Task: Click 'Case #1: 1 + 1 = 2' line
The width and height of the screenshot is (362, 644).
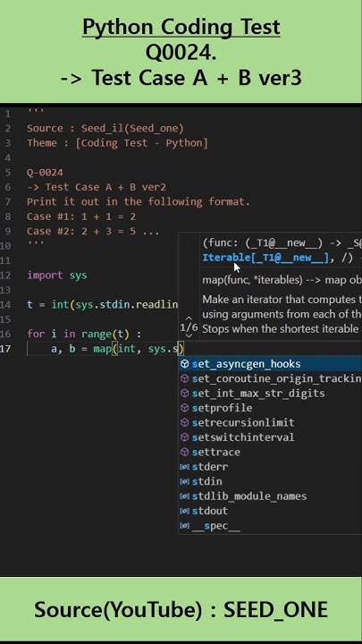Action: tap(81, 216)
